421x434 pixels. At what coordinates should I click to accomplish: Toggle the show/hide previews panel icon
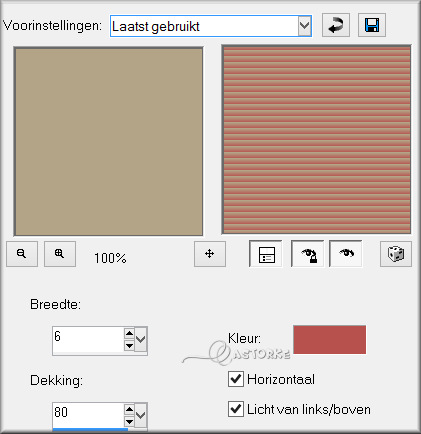point(266,254)
